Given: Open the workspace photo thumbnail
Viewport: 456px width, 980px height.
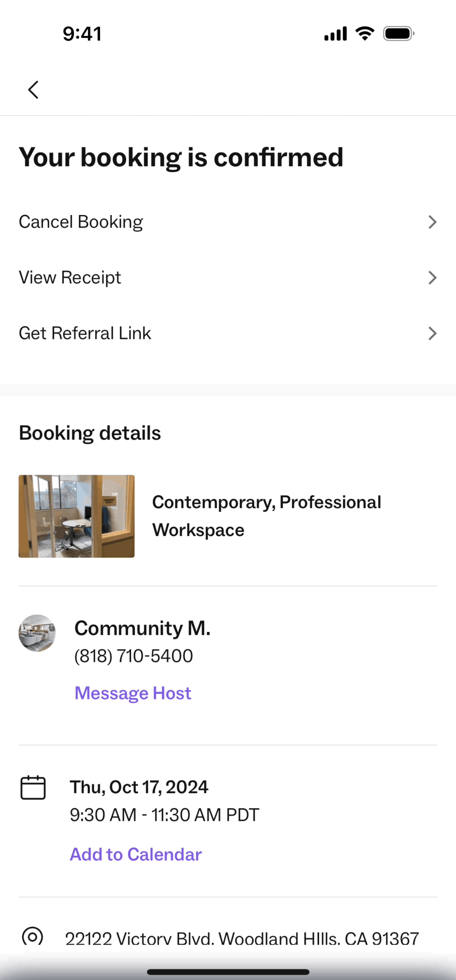Looking at the screenshot, I should (77, 516).
